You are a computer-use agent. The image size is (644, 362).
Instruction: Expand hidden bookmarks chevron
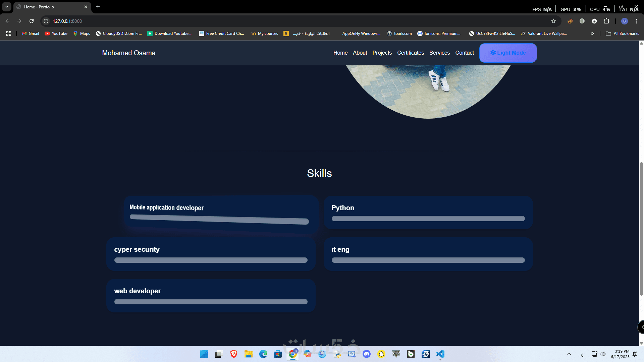592,34
